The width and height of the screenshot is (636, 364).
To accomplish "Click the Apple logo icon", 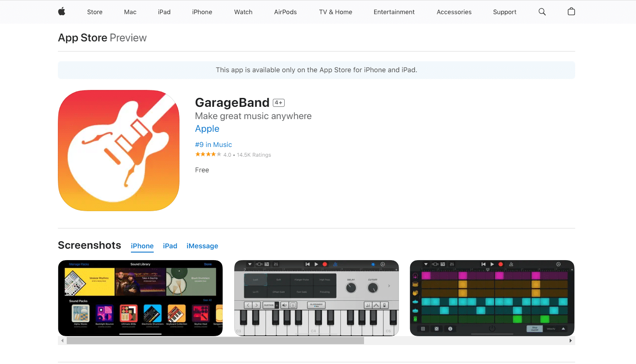I will click(62, 12).
